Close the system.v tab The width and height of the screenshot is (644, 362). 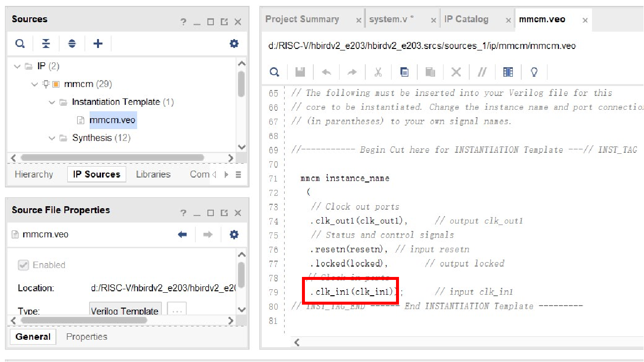pyautogui.click(x=433, y=20)
